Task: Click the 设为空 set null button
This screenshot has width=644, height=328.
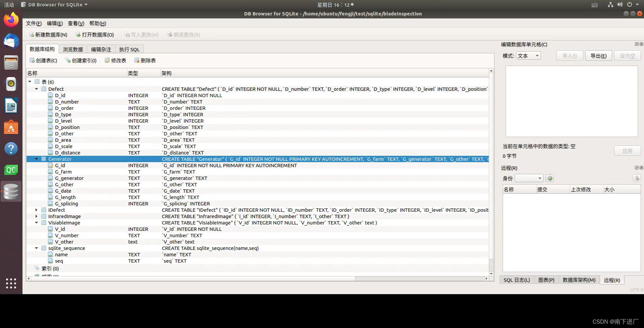Action: point(627,56)
